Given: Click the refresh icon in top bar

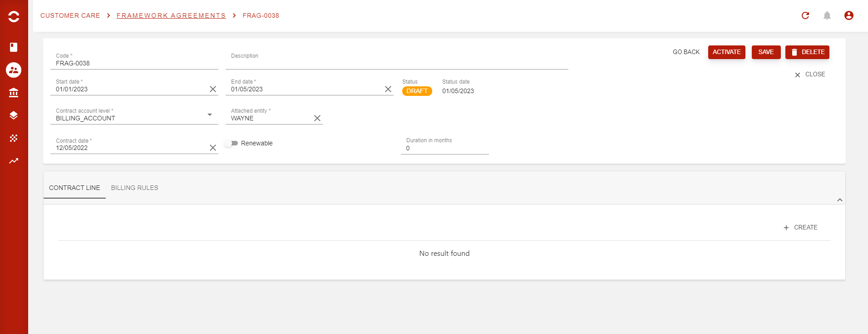Looking at the screenshot, I should pyautogui.click(x=805, y=15).
